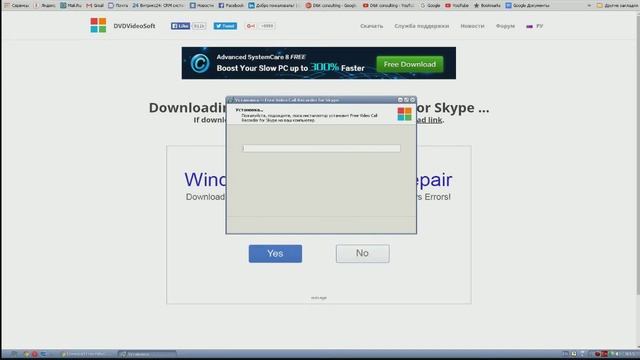Switch to the Установка taskbar window
Viewport: 640px width, 360px height.
(x=147, y=354)
